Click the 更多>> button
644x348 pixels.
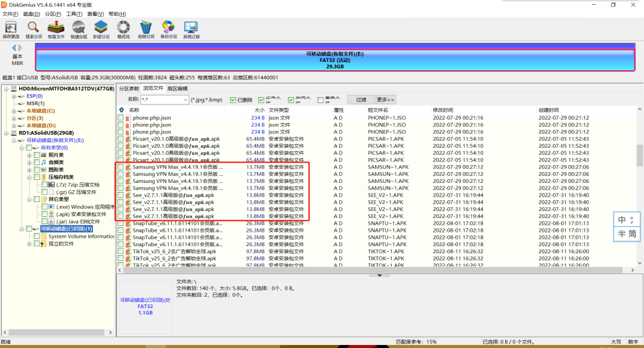point(386,100)
